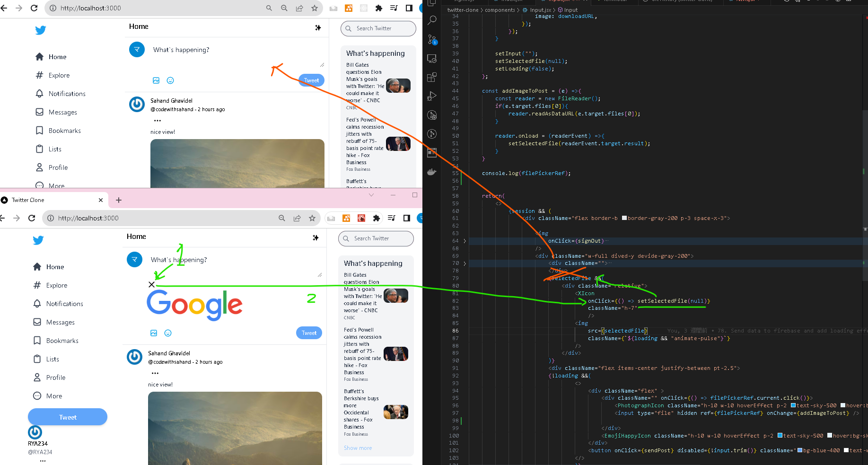This screenshot has width=868, height=465.
Task: Reload the page in upper browser
Action: pos(34,8)
